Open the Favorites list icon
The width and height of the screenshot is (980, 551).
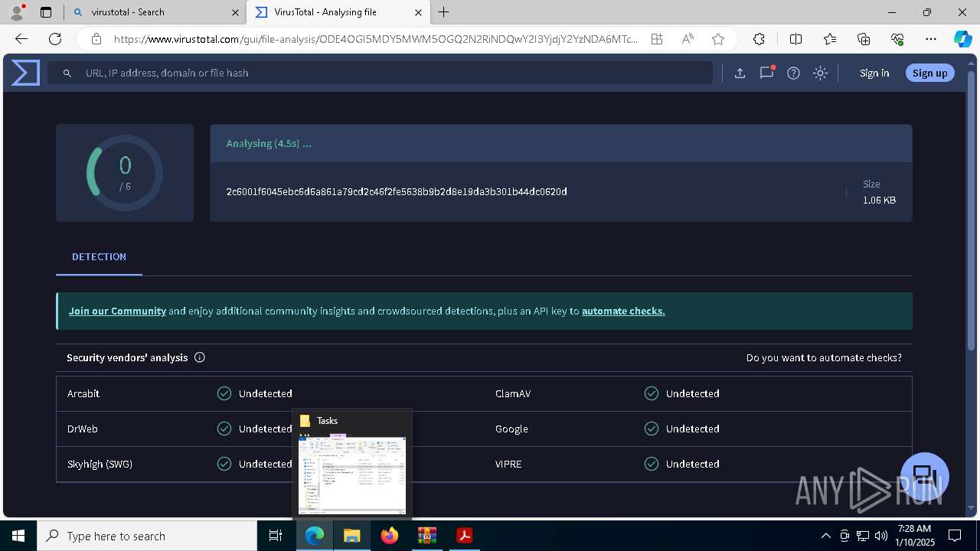click(x=830, y=39)
